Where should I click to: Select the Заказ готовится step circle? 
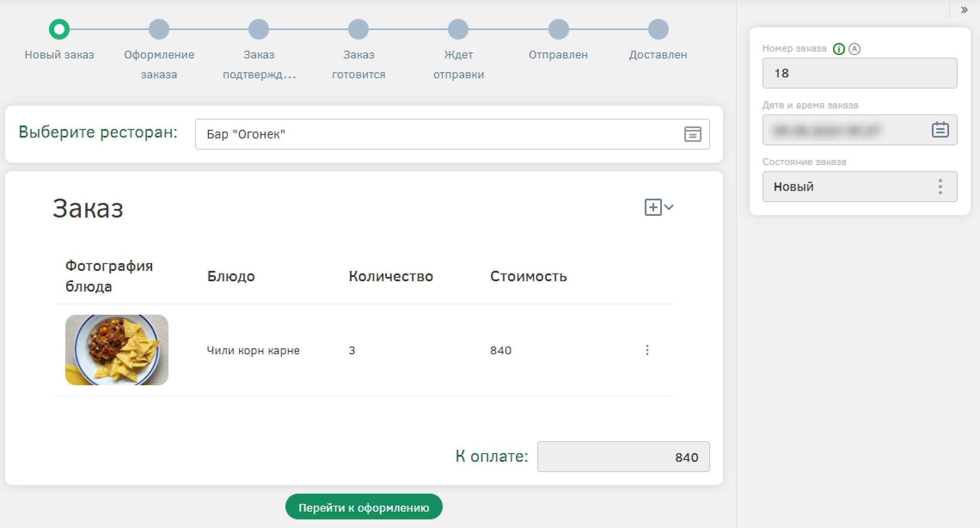pyautogui.click(x=358, y=29)
